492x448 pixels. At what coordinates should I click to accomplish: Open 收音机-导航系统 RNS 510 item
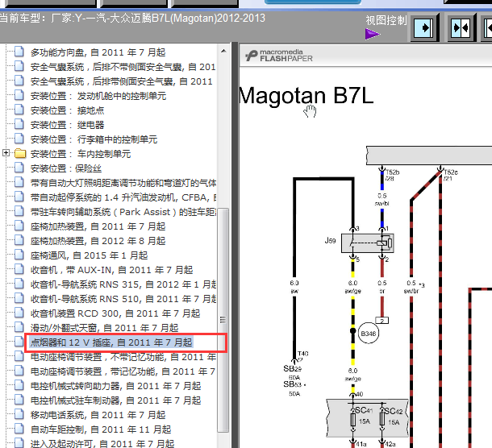[123, 299]
